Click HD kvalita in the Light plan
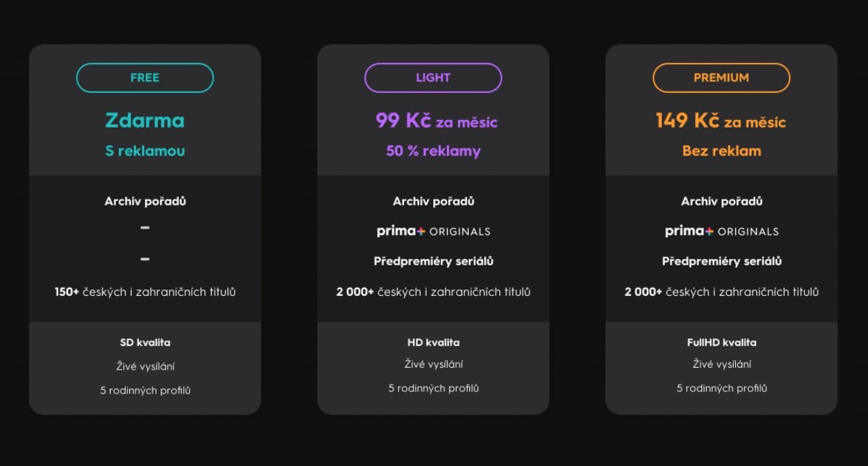 [433, 343]
